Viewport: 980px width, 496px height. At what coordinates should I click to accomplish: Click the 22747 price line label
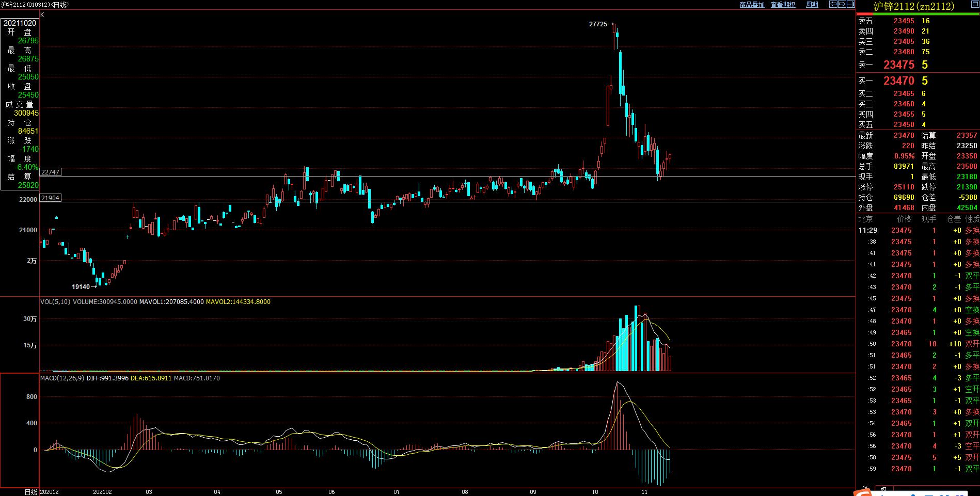[x=51, y=172]
